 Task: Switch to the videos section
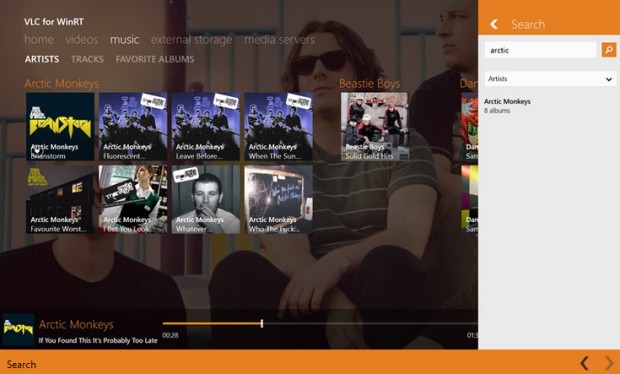pos(82,40)
